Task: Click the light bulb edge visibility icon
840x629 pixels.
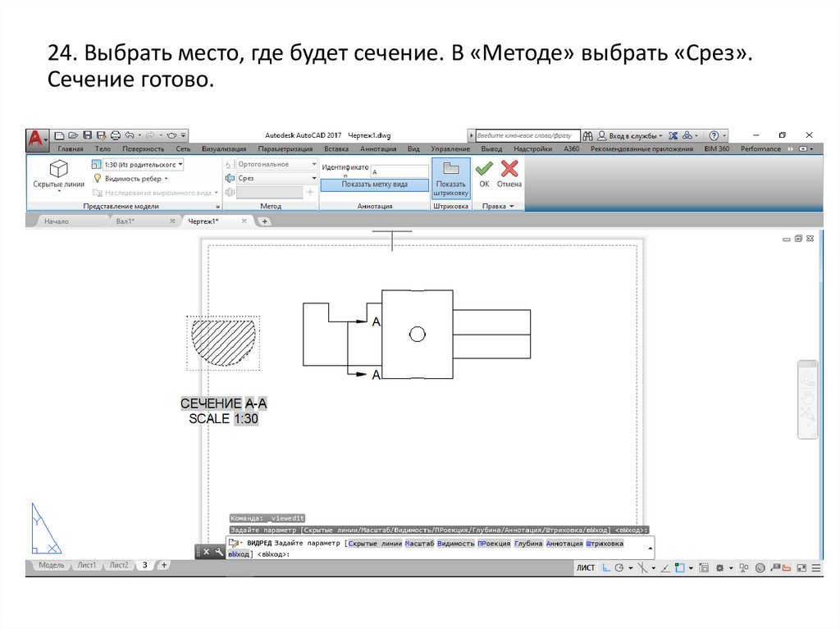Action: 97,179
